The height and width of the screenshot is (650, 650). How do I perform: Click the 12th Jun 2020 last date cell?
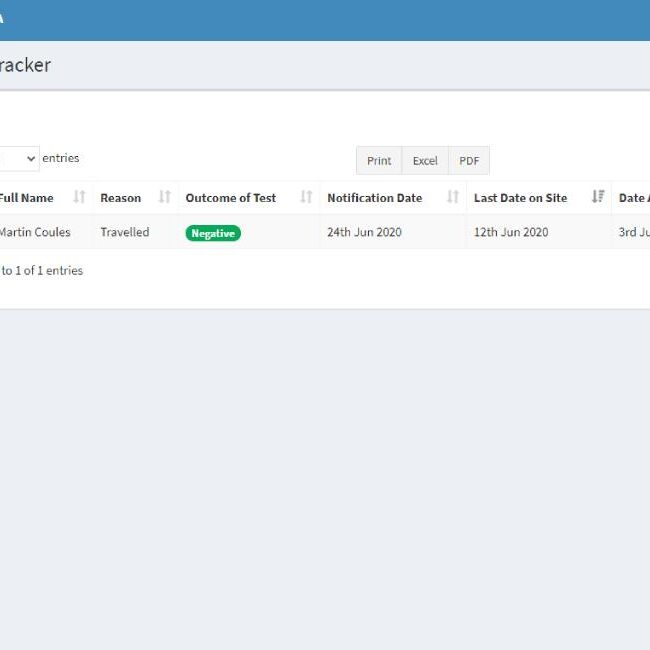[x=511, y=232]
